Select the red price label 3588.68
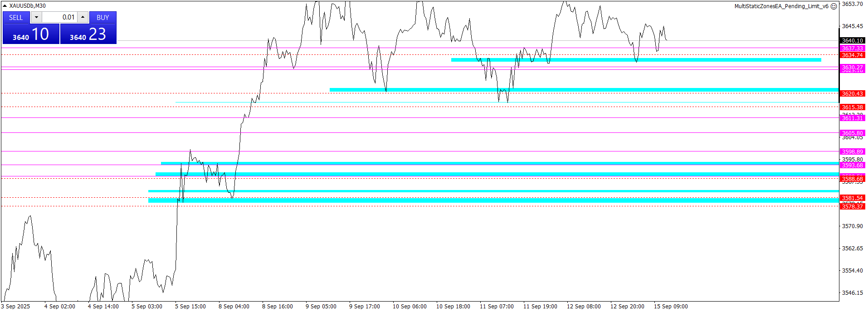 [x=853, y=179]
